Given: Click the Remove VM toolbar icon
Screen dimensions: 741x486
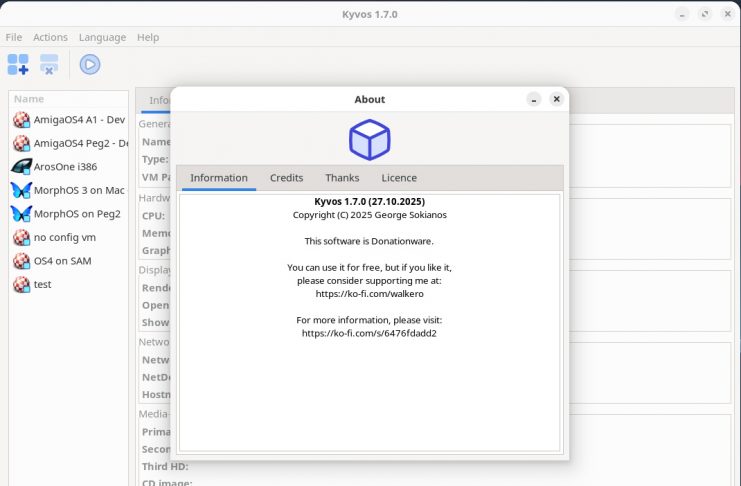Looking at the screenshot, I should (x=49, y=64).
